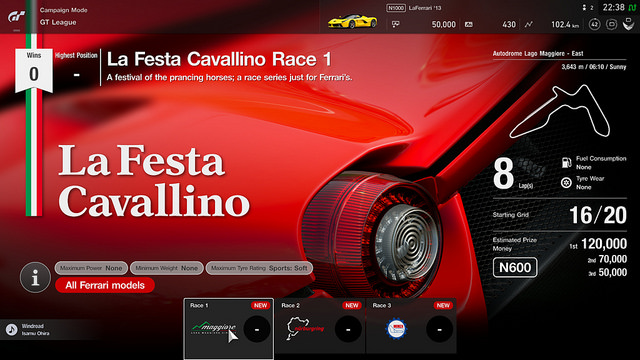Click the N1000 car class badge
Viewport: 640px width, 360px height.
click(396, 8)
